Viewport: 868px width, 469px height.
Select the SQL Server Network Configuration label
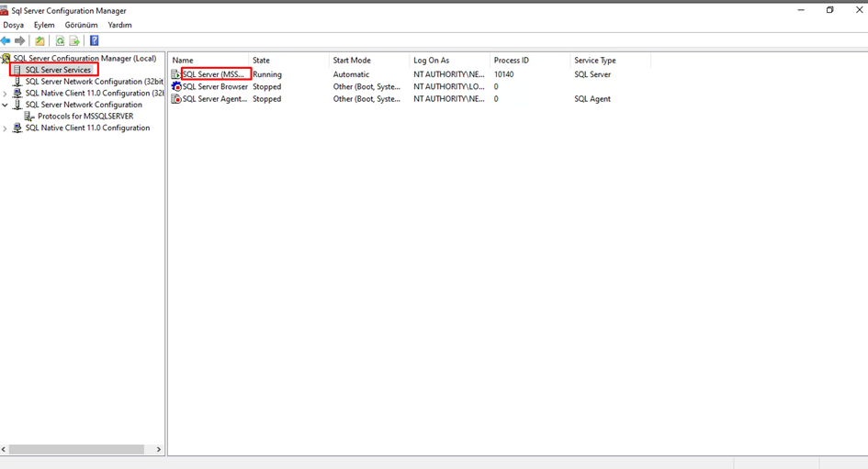pos(84,105)
